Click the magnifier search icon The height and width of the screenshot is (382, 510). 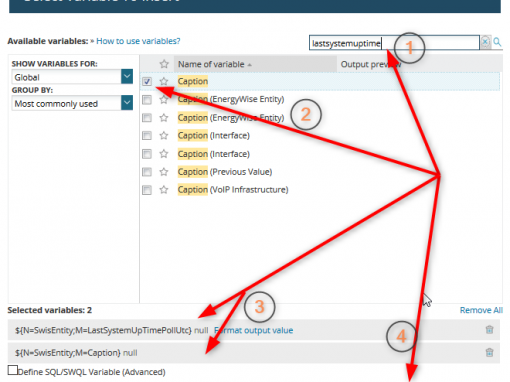497,42
